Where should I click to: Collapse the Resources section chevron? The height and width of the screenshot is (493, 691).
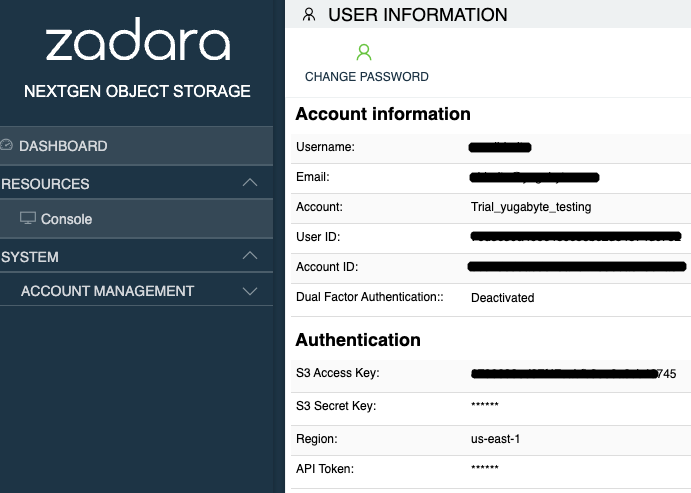click(250, 182)
